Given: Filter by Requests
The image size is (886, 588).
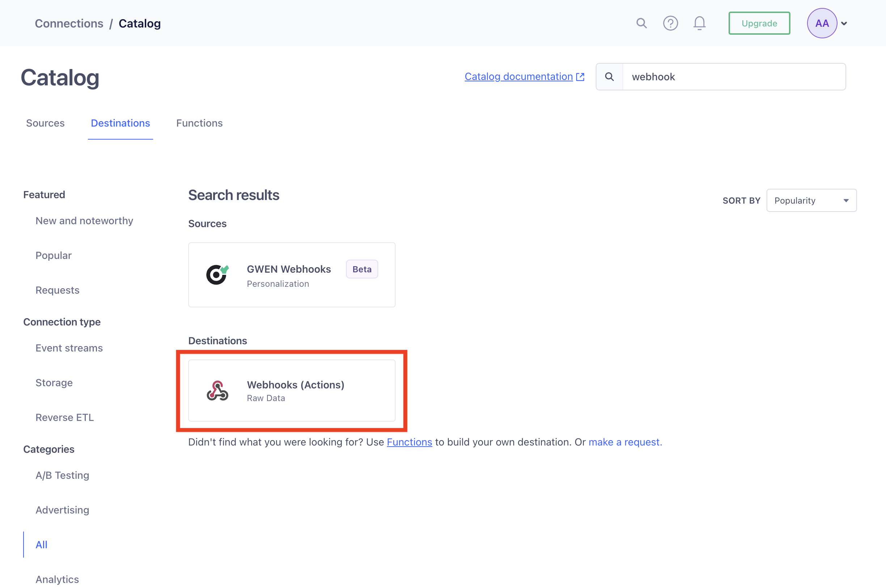Looking at the screenshot, I should [x=58, y=290].
